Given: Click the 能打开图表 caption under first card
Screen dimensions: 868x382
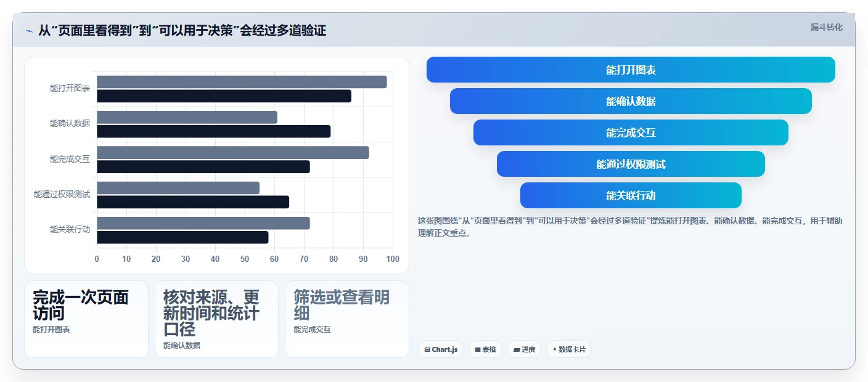Looking at the screenshot, I should pos(51,330).
